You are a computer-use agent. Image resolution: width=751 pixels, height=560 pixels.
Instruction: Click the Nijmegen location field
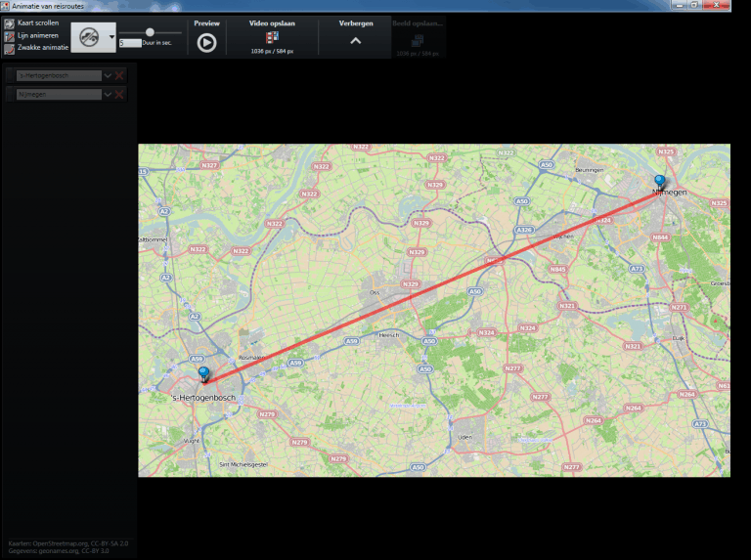59,94
